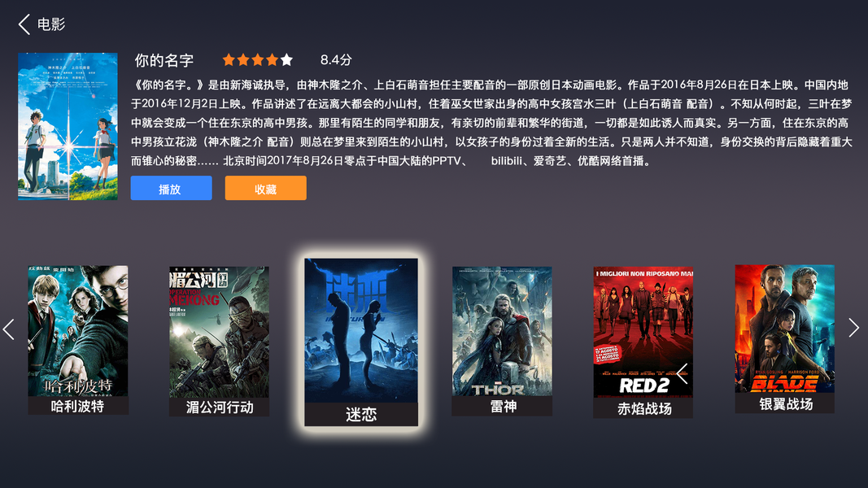Click the movie synopsis paragraph
Viewport: 868px width, 488px height.
[491, 123]
